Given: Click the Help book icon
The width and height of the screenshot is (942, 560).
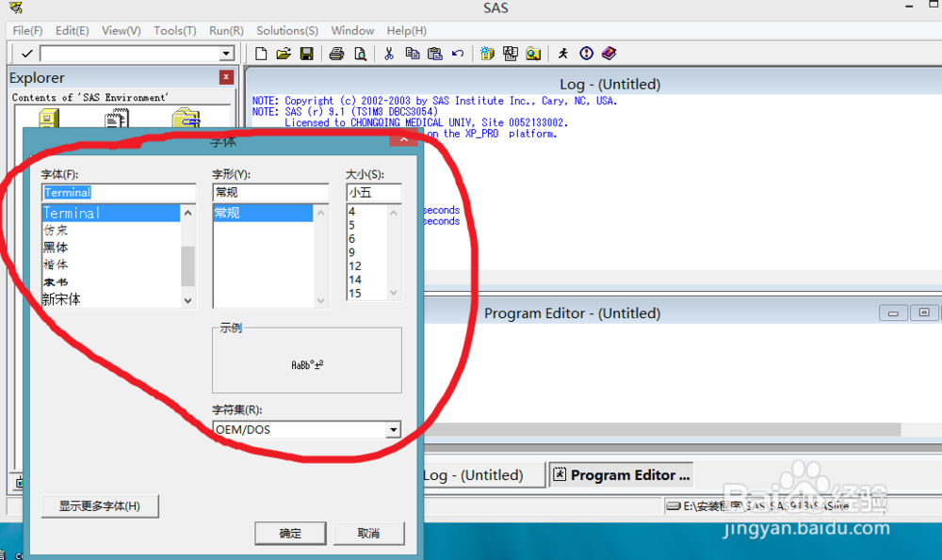Looking at the screenshot, I should (x=609, y=54).
